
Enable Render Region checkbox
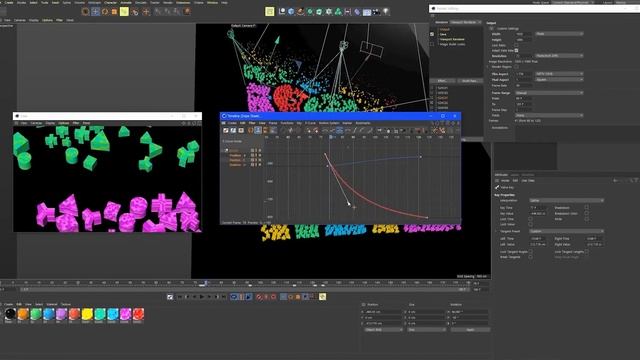coord(516,67)
